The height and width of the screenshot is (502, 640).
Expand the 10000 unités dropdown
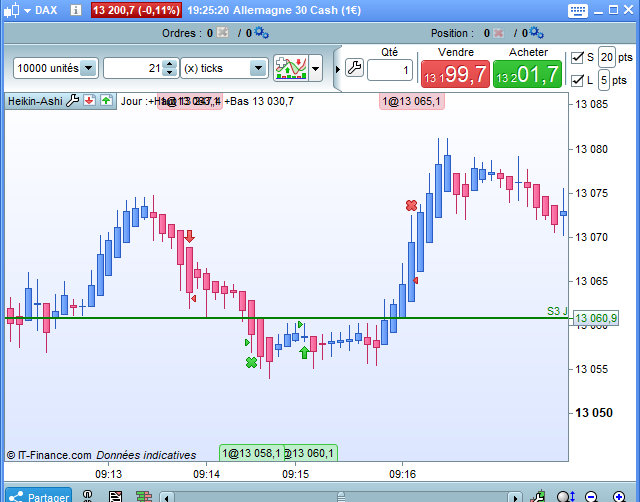click(88, 68)
